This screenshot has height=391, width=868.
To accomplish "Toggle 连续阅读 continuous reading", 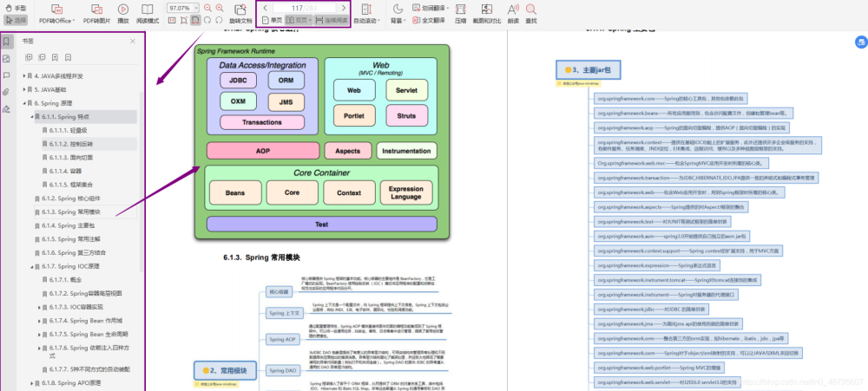I will (332, 21).
